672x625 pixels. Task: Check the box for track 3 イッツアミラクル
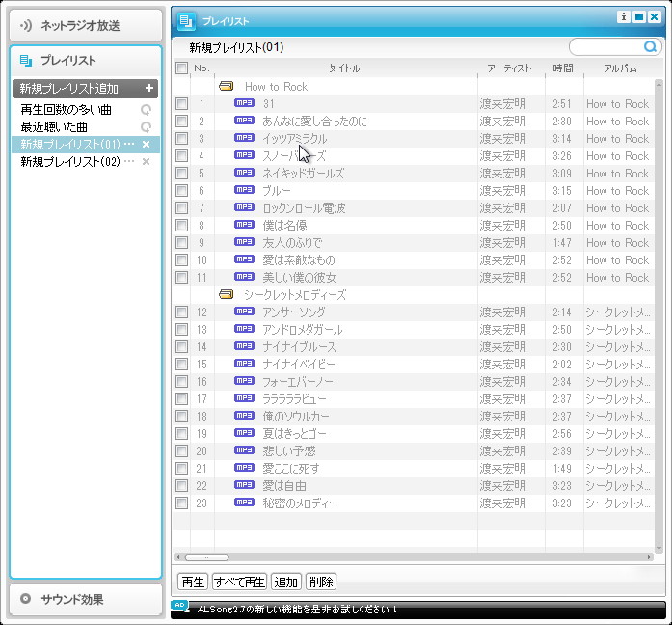coord(181,139)
